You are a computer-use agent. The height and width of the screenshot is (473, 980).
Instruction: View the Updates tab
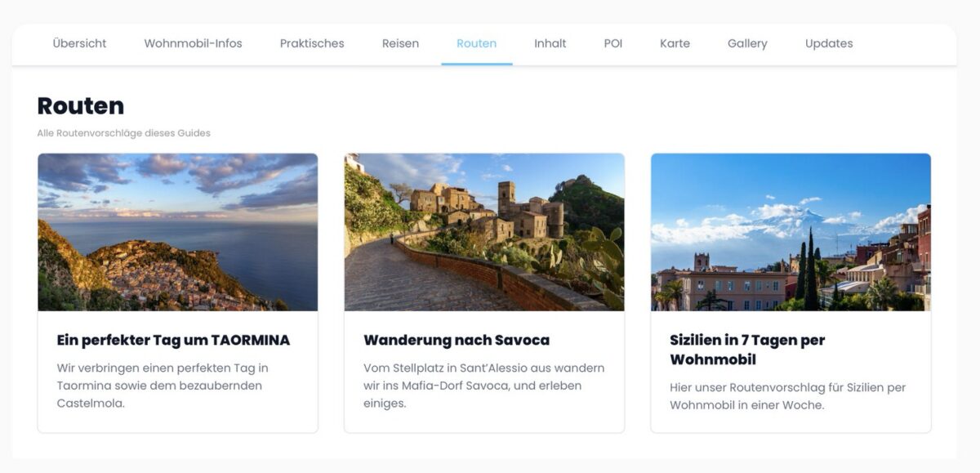[x=828, y=43]
